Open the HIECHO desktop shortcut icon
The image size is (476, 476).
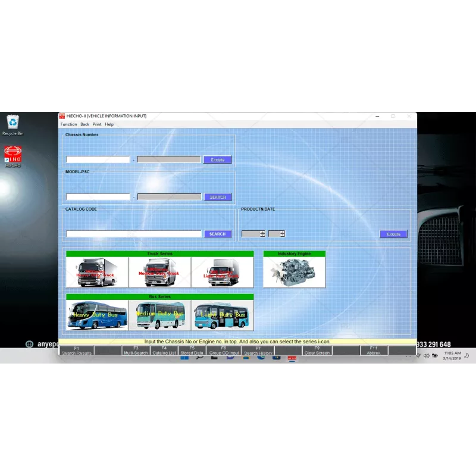click(x=12, y=156)
